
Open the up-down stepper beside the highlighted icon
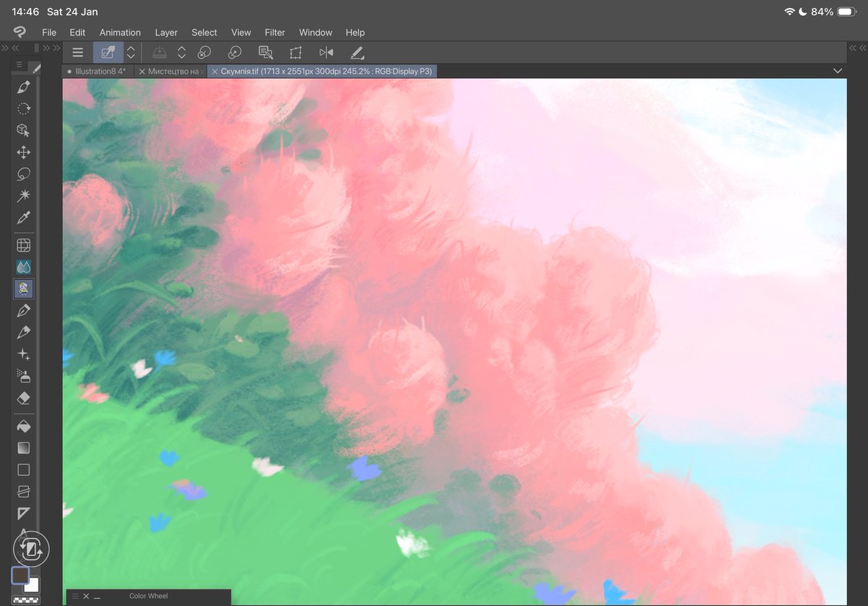[131, 53]
